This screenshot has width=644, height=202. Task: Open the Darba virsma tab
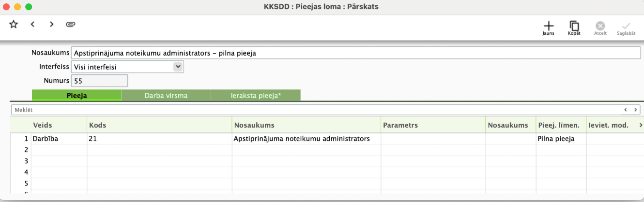pos(166,96)
